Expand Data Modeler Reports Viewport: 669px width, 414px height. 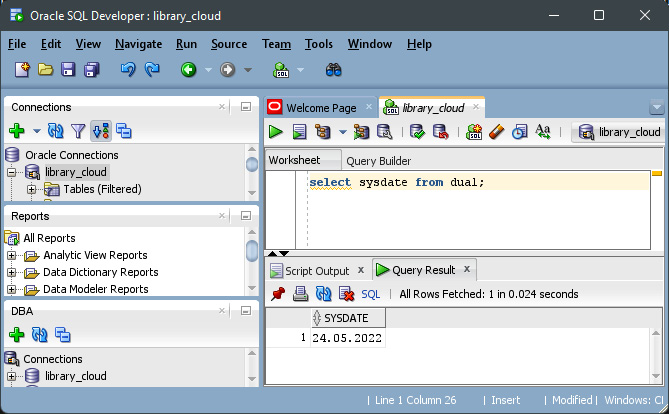coord(11,290)
